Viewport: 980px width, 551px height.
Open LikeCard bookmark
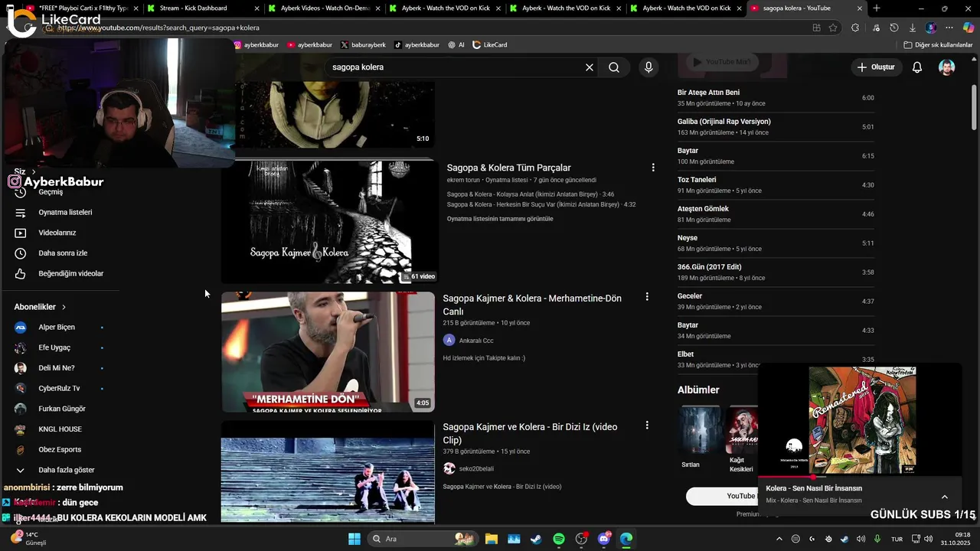tap(490, 45)
